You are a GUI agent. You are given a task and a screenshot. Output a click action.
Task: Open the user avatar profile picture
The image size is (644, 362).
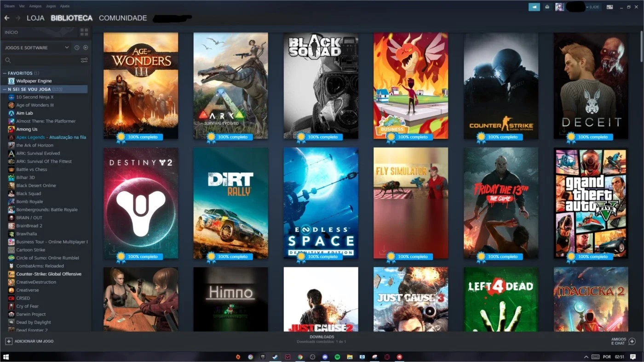click(559, 7)
